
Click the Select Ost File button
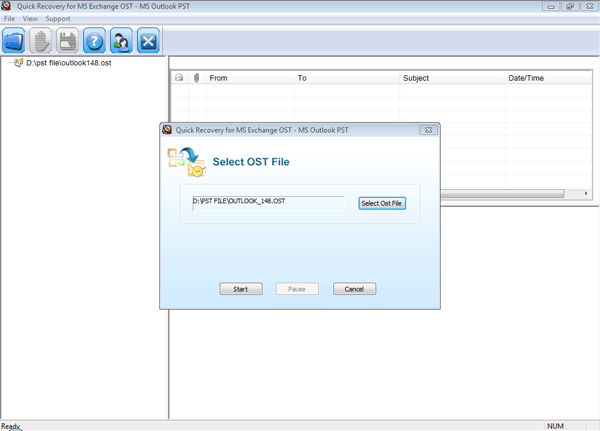[382, 203]
